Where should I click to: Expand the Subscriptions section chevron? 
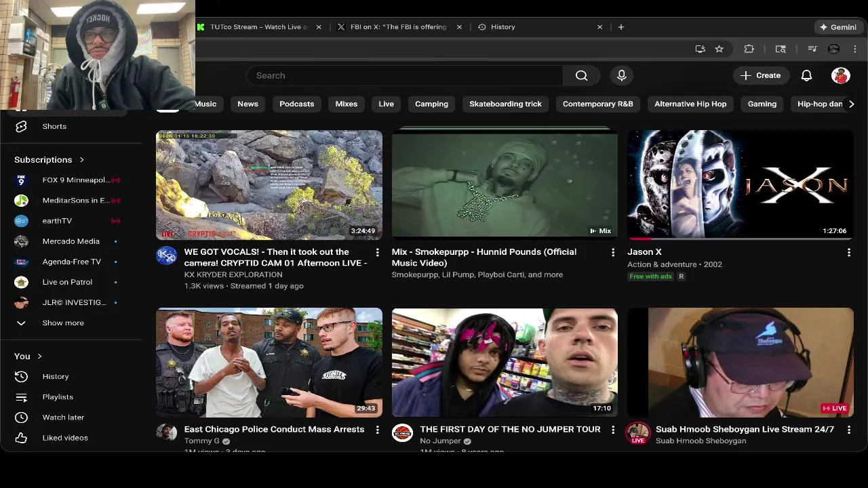point(82,160)
